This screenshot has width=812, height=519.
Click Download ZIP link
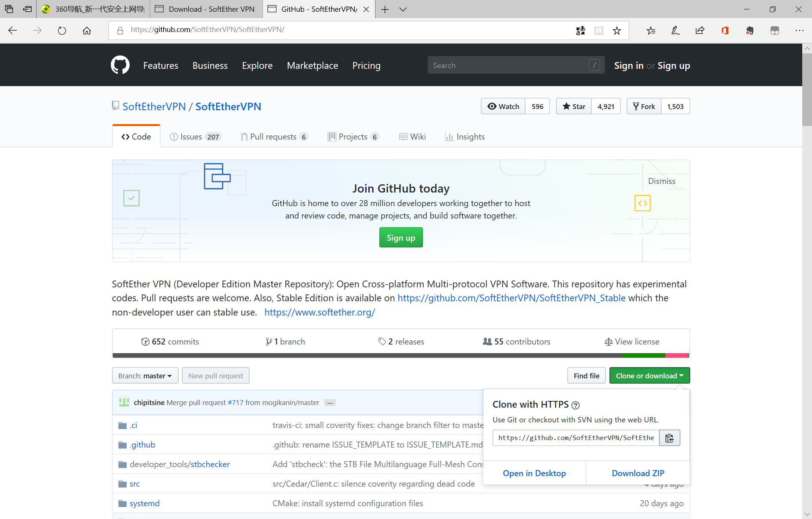pyautogui.click(x=638, y=473)
